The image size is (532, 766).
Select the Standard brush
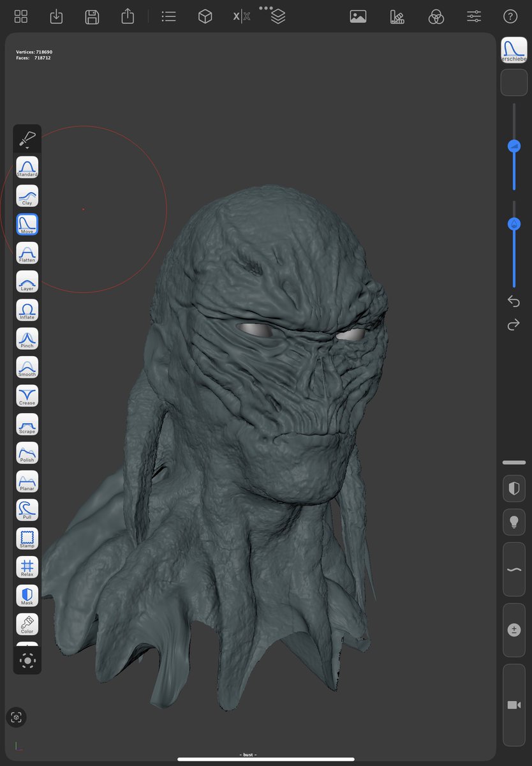(x=27, y=167)
